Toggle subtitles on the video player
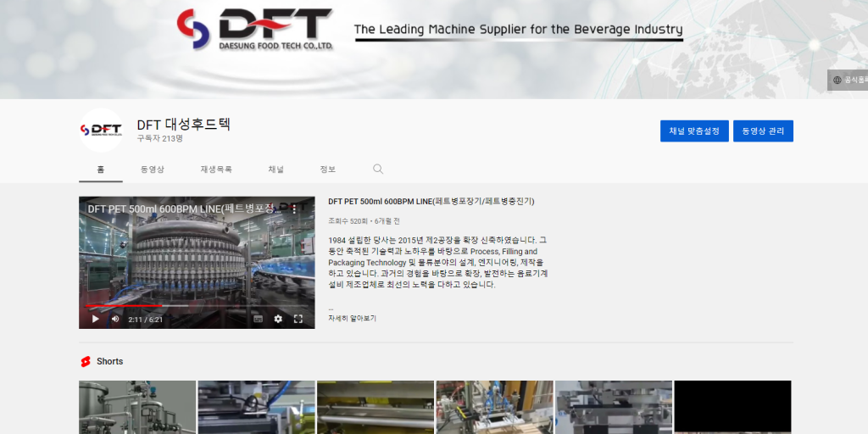This screenshot has width=868, height=434. coord(258,319)
